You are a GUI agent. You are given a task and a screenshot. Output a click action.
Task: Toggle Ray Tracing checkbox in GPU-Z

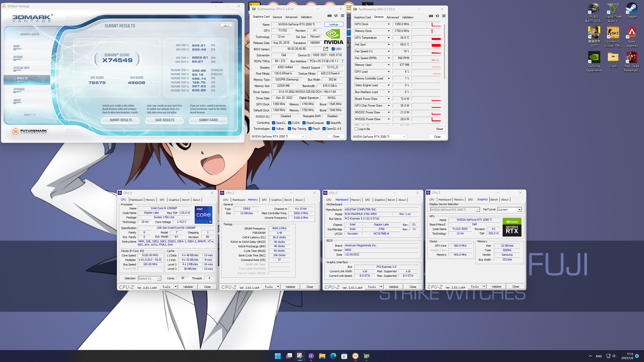point(290,129)
